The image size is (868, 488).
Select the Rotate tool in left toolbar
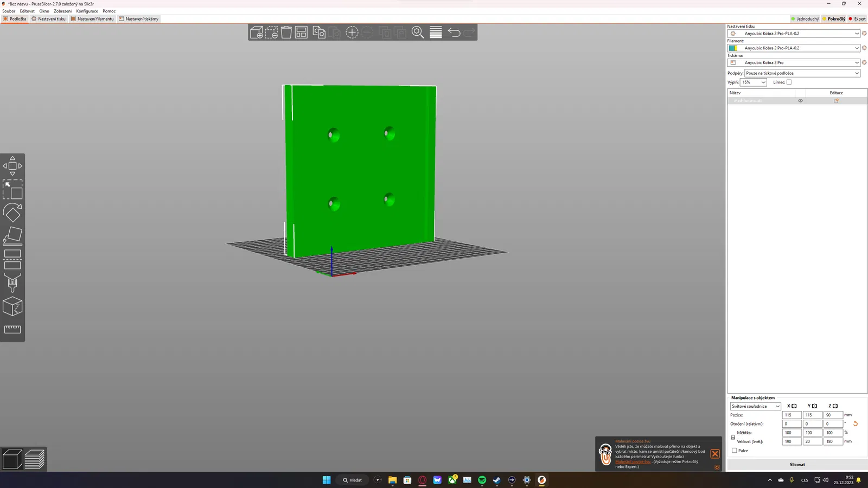(x=12, y=213)
